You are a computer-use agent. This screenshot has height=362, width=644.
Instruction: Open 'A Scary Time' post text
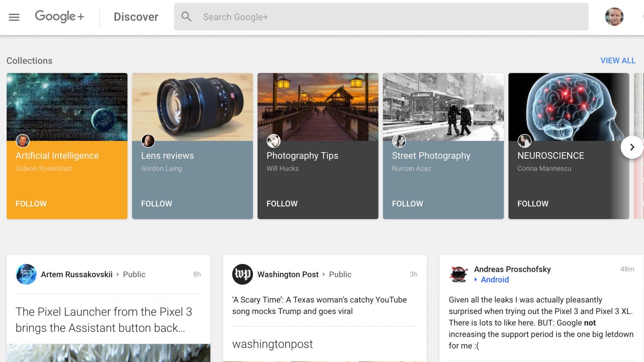pyautogui.click(x=319, y=305)
